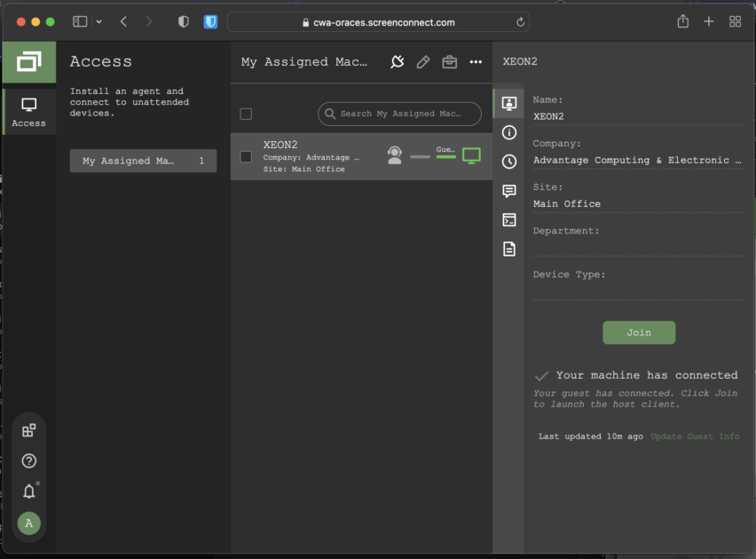
Task: Open the General tab icon in details panel
Action: [509, 103]
